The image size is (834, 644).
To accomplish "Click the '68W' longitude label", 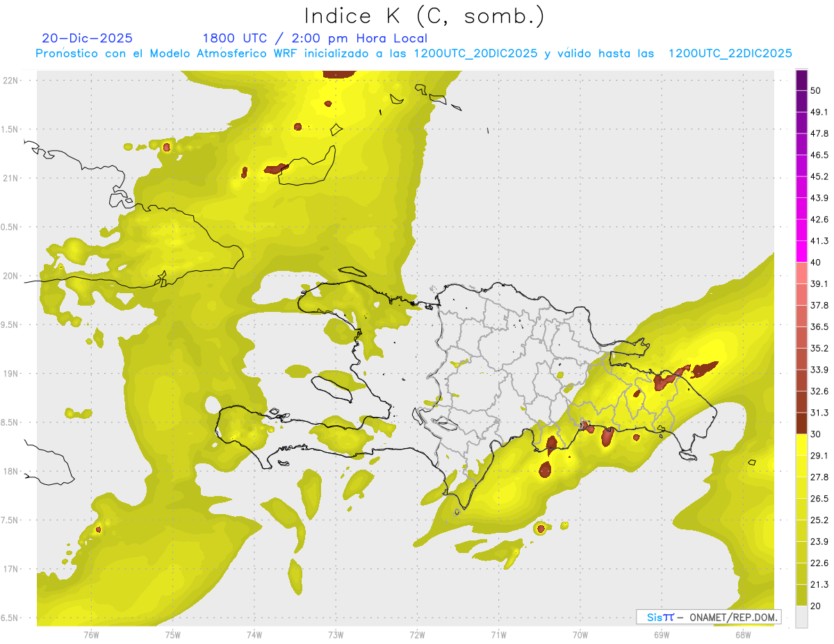I will tap(743, 635).
